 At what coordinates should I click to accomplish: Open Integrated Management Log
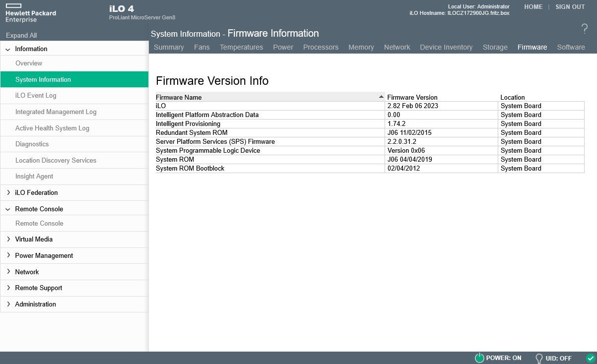coord(74,112)
